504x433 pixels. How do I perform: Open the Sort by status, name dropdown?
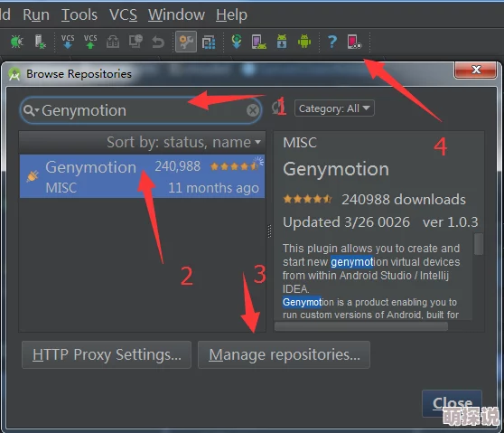(x=183, y=142)
